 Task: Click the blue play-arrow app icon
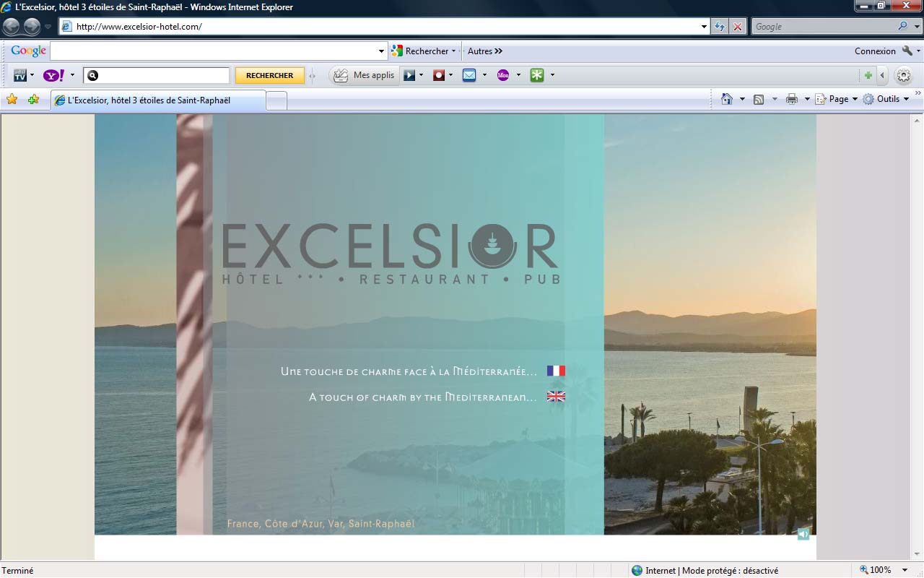coord(409,75)
